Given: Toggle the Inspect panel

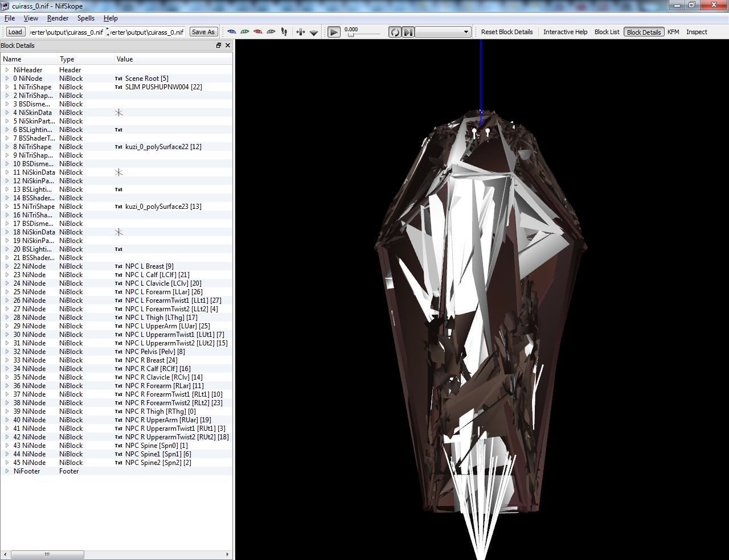Looking at the screenshot, I should 697,32.
